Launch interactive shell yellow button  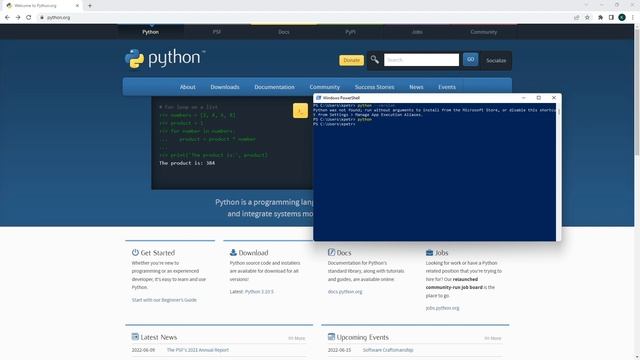[300, 111]
